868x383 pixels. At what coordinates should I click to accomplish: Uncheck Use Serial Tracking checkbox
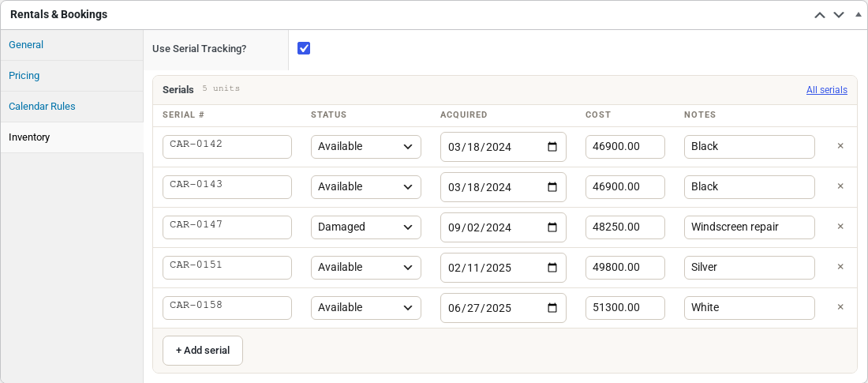coord(304,48)
